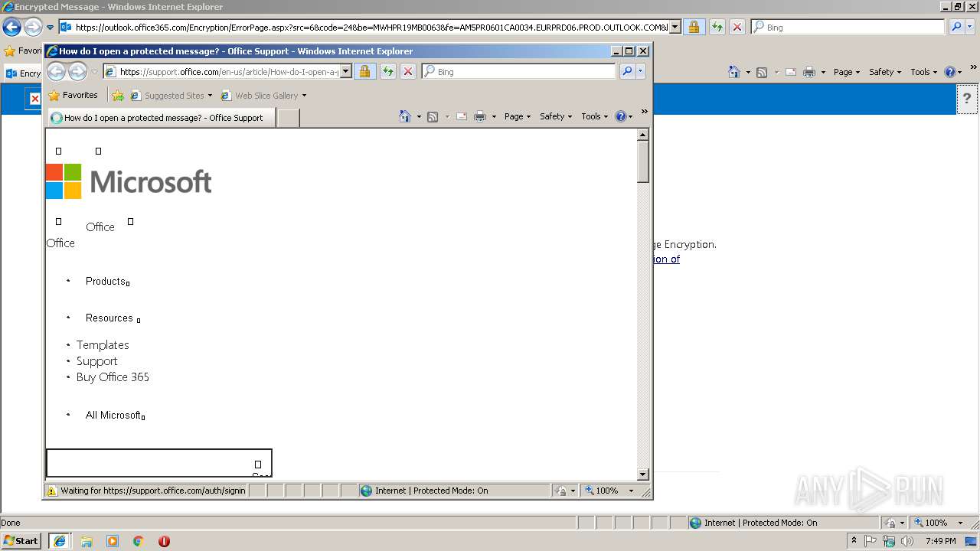Click Print icon in Encrypted Message command bar
980x551 pixels.
coord(809,72)
